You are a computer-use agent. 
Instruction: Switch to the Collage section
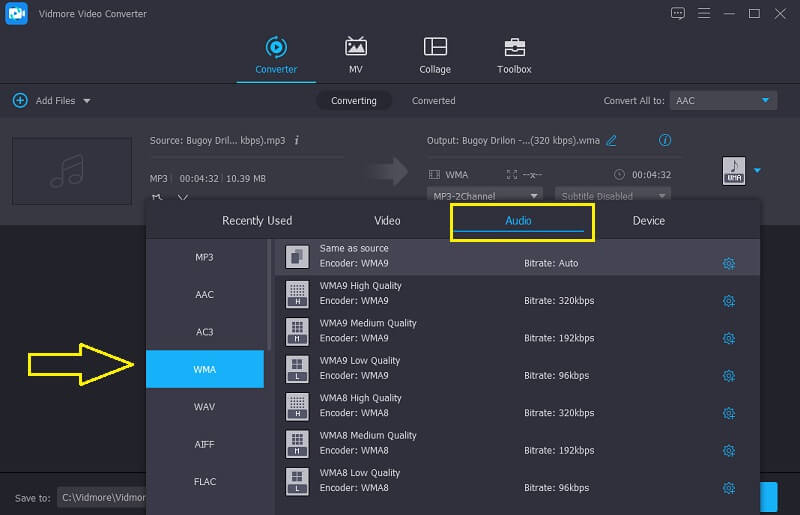(x=435, y=48)
